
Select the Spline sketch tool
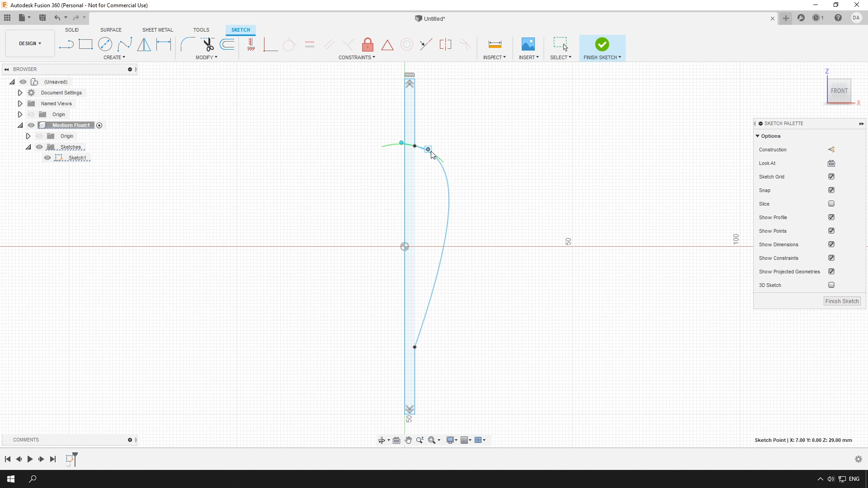125,44
